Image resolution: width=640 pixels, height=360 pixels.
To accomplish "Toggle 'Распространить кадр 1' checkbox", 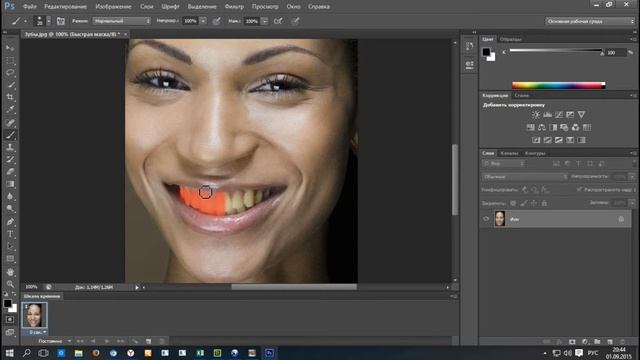I will 579,190.
